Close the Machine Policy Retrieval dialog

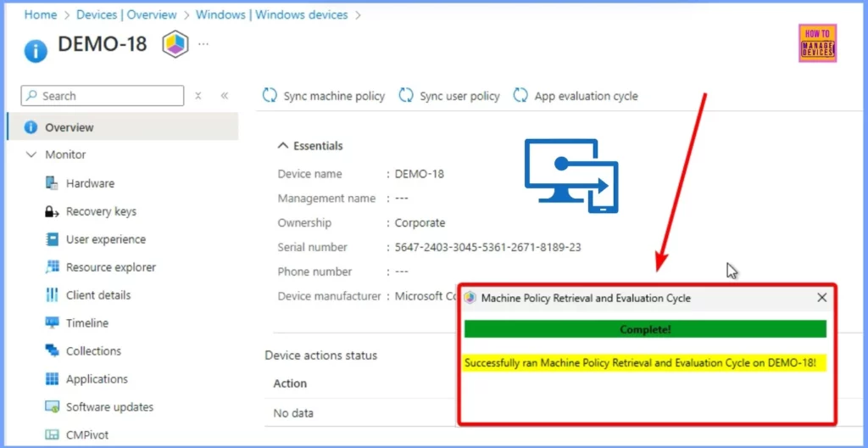click(822, 298)
